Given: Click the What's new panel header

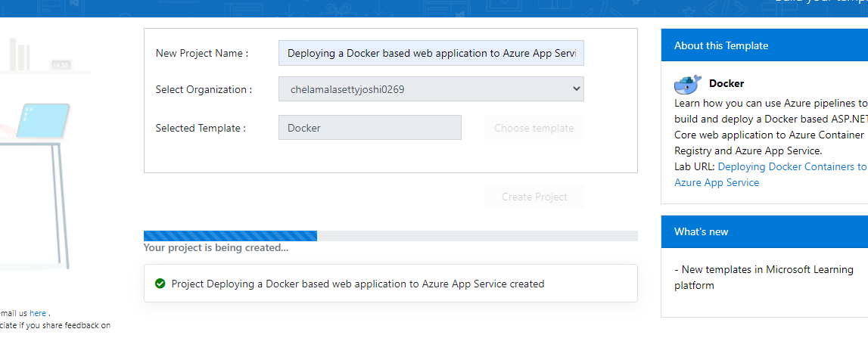Looking at the screenshot, I should tap(764, 231).
